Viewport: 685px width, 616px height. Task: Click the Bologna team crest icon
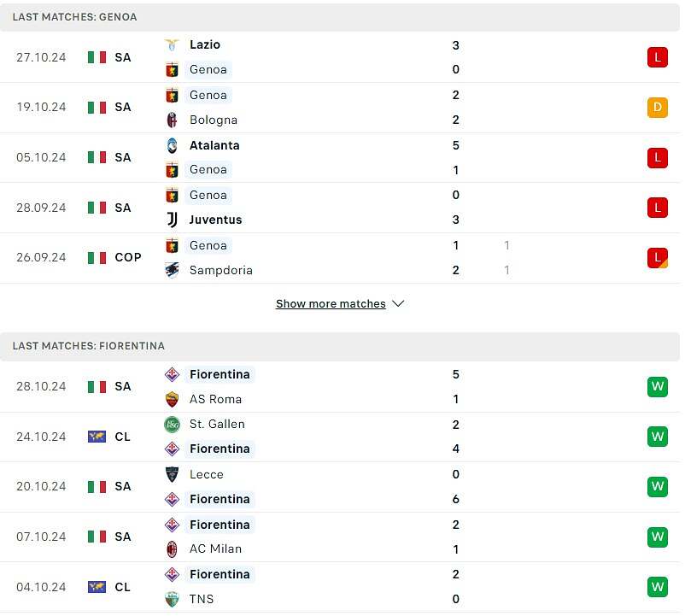(172, 120)
